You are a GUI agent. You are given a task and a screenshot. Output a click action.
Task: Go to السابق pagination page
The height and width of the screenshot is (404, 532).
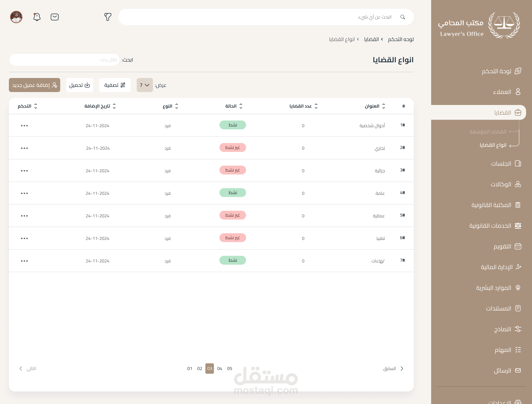coord(393,369)
